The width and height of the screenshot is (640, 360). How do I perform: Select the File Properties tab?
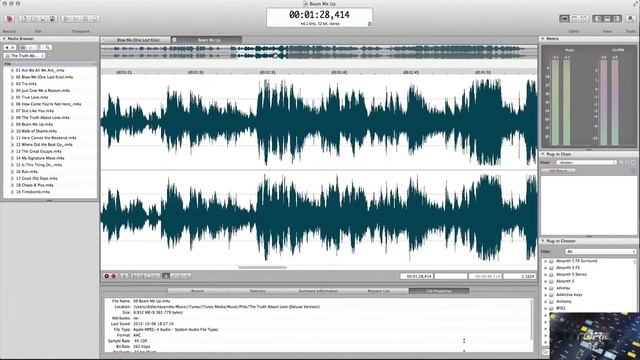pyautogui.click(x=439, y=291)
